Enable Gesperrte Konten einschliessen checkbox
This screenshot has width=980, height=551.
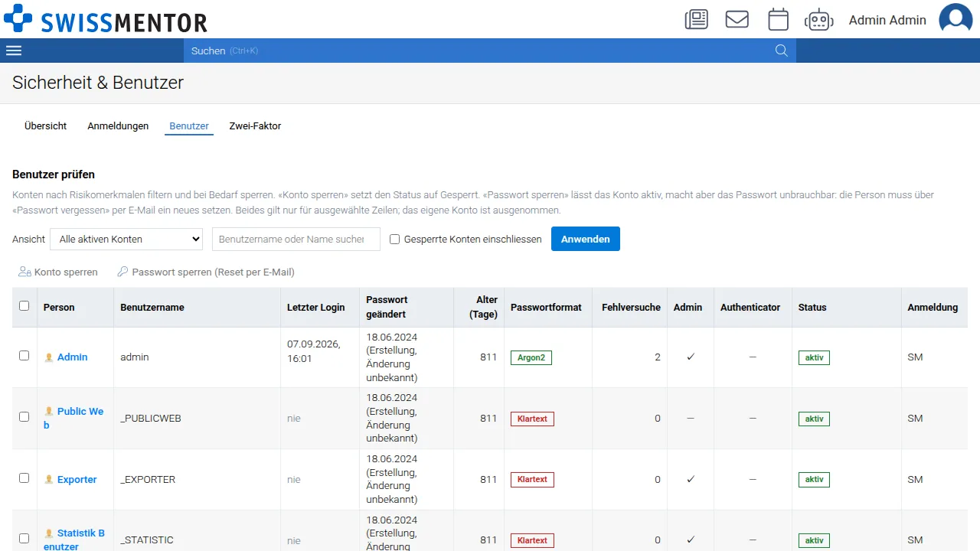395,239
